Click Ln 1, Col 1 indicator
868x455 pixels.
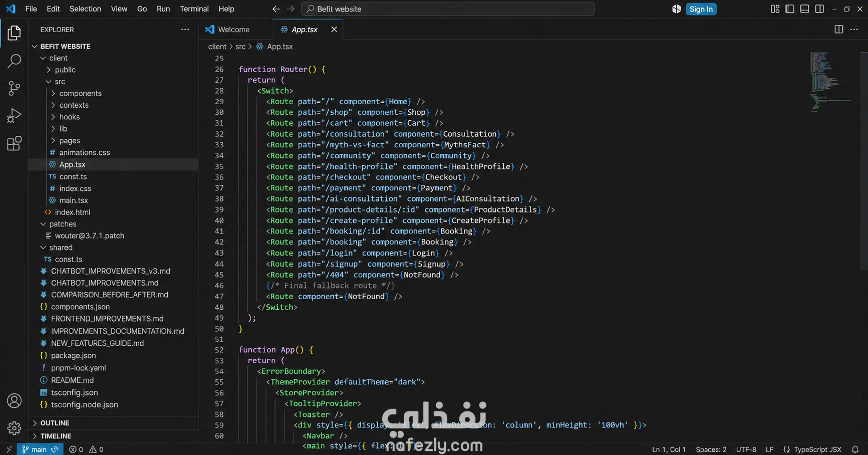click(669, 449)
